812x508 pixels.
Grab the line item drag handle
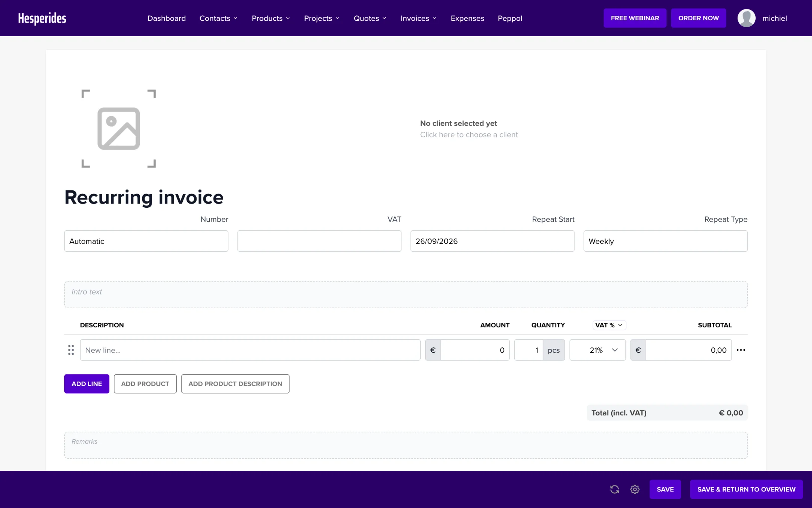(x=71, y=350)
